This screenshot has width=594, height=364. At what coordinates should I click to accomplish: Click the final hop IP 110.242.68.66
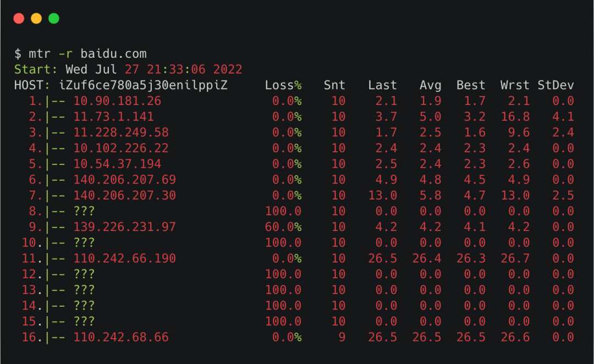point(121,337)
